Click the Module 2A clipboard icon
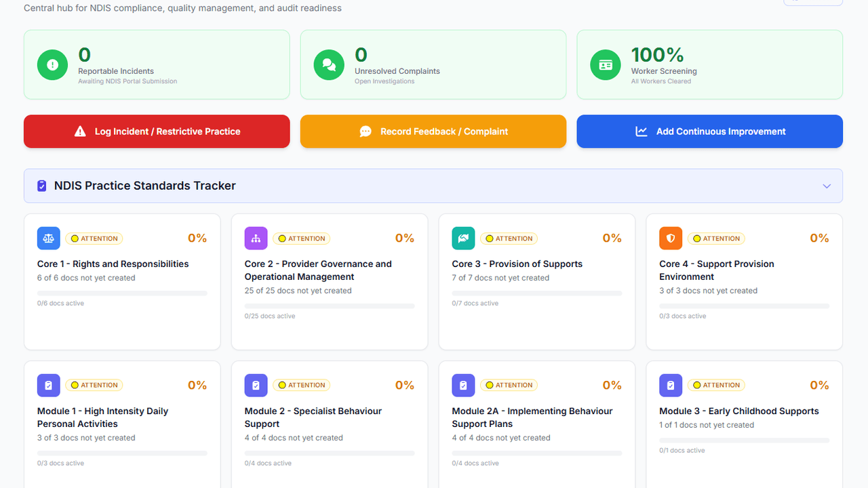Screen dimensions: 868x488 [x=464, y=386]
